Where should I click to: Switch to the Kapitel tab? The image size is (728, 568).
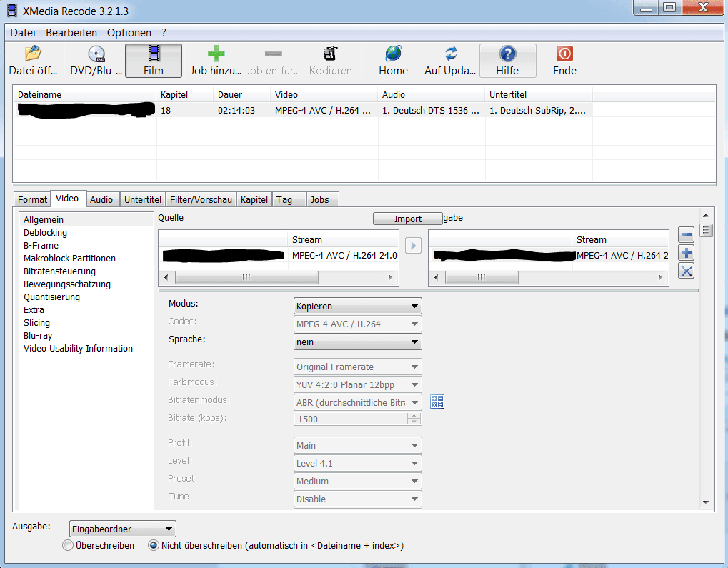coord(254,200)
